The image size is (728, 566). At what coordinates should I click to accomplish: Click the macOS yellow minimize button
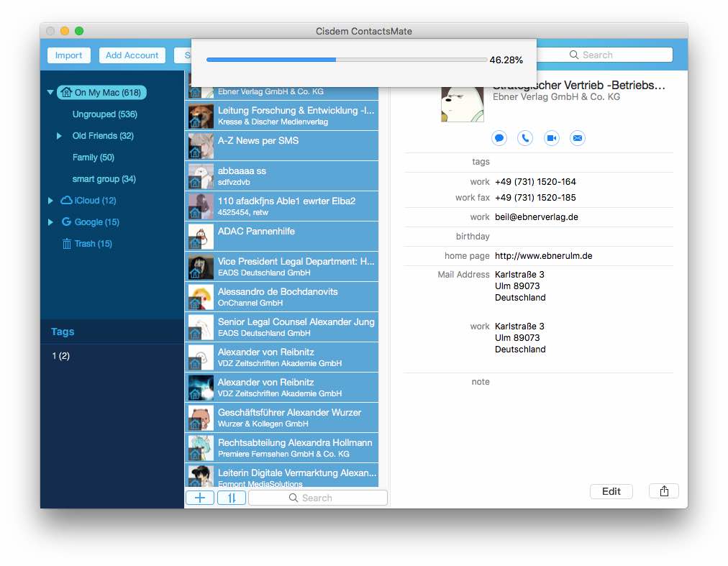(65, 31)
